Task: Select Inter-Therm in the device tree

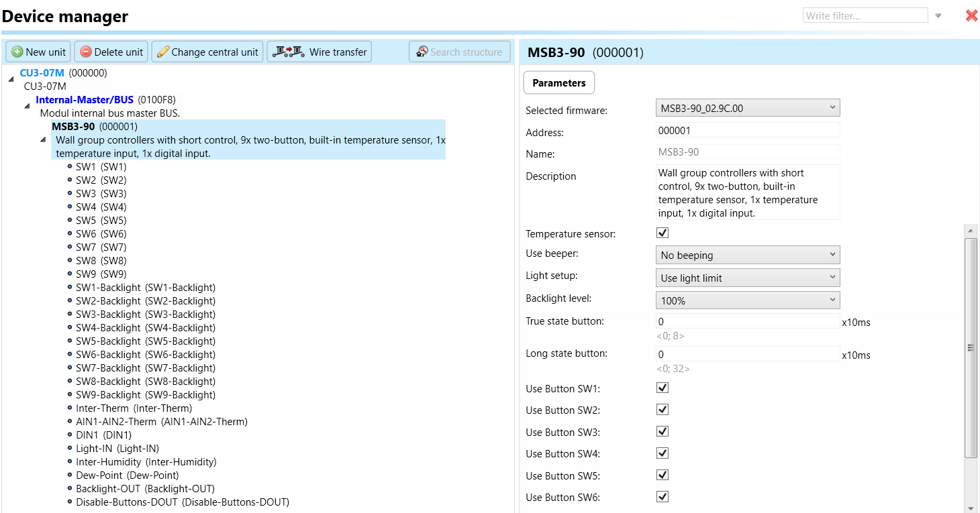Action: coord(134,408)
